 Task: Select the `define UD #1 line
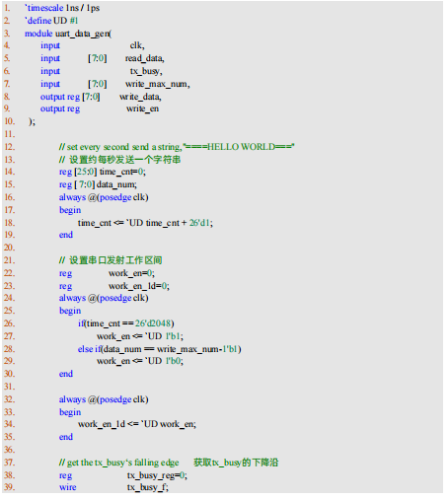coord(51,21)
